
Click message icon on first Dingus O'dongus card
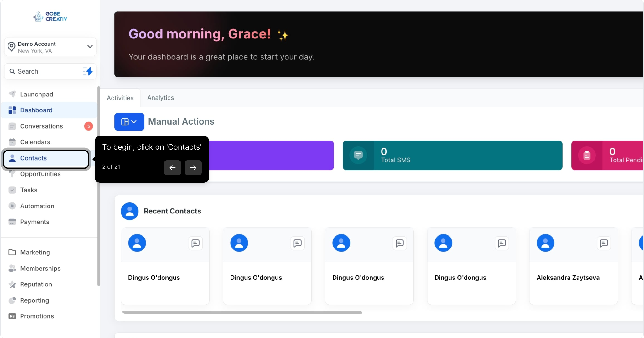click(195, 243)
